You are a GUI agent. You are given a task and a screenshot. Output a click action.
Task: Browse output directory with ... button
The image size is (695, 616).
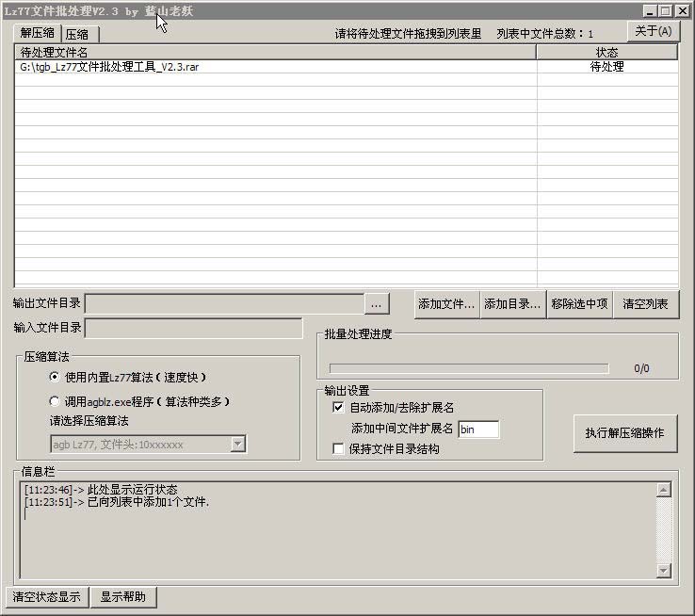coord(376,303)
